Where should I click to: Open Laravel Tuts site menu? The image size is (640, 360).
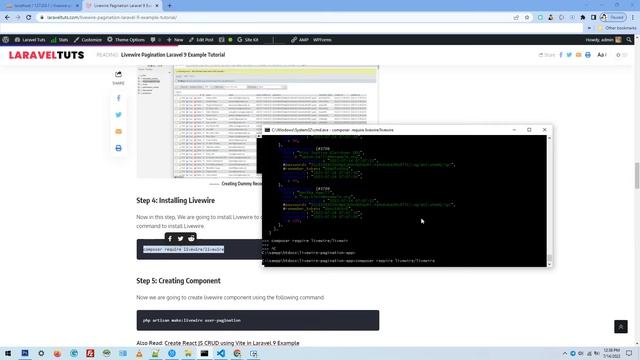coord(30,40)
